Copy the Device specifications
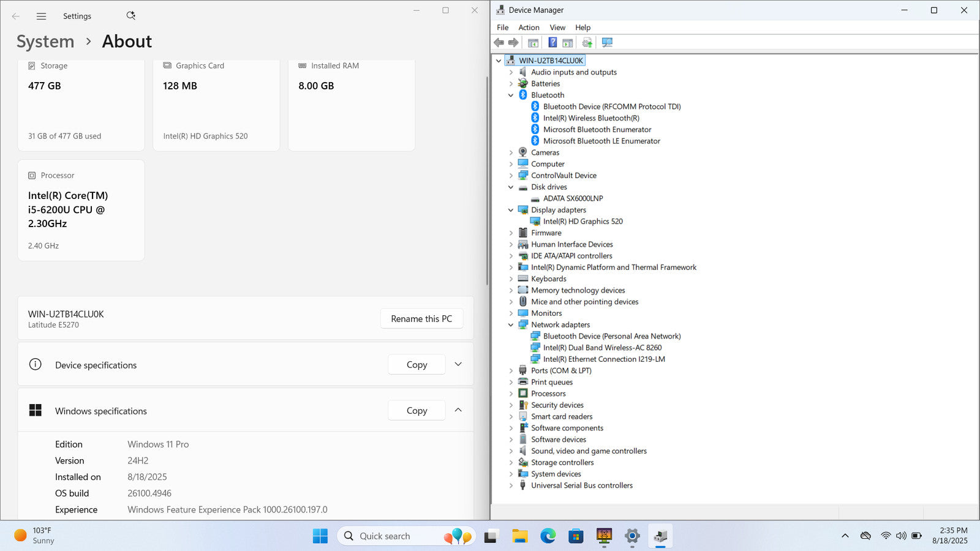This screenshot has height=551, width=980. click(x=417, y=364)
